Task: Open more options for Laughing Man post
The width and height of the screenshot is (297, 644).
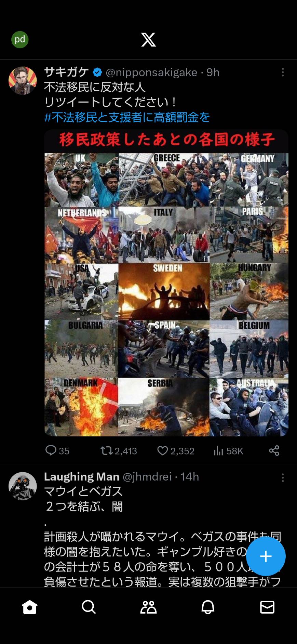Action: pos(283,478)
